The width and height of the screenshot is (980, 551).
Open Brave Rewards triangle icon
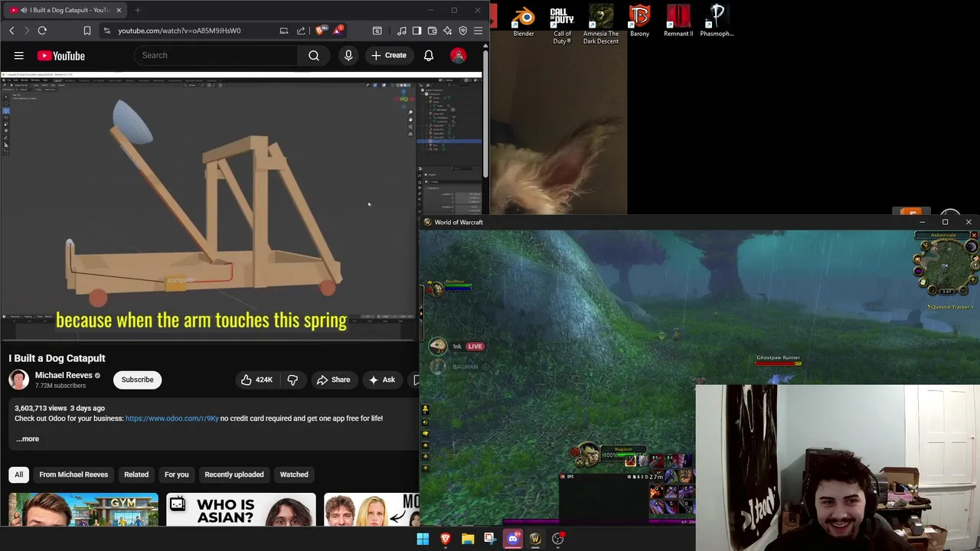(x=338, y=31)
